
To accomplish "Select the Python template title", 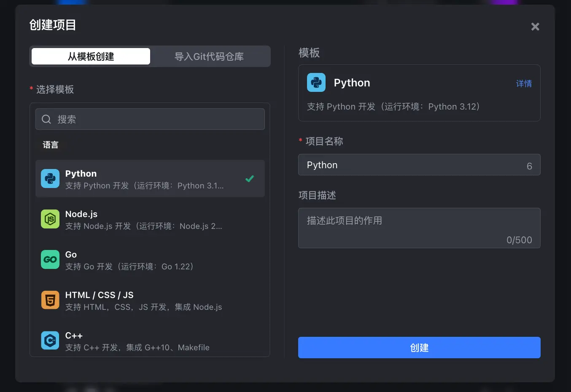I will pyautogui.click(x=81, y=174).
